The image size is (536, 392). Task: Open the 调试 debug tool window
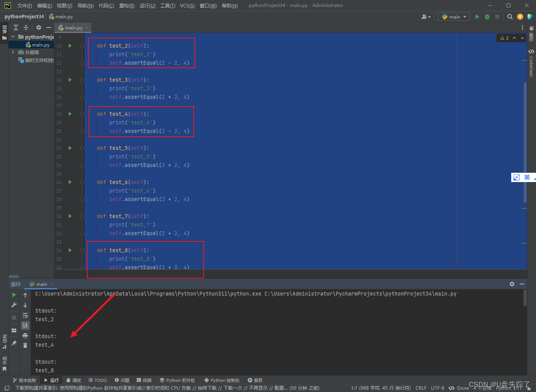(x=73, y=380)
